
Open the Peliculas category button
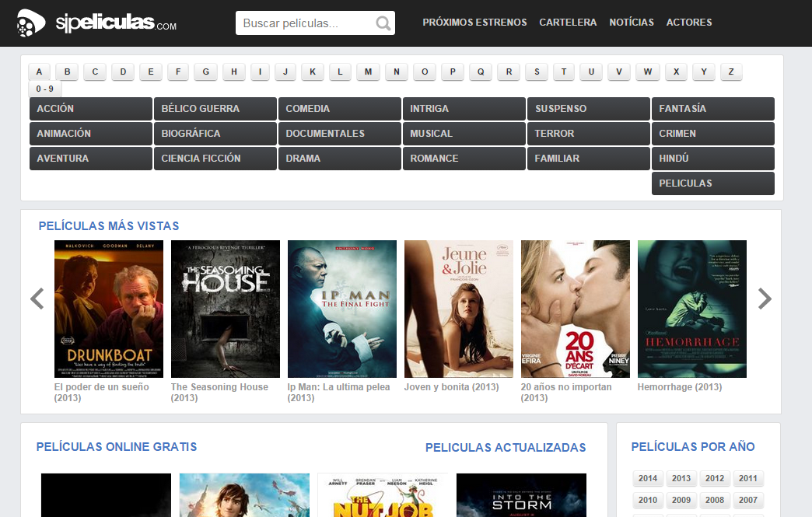pos(713,183)
